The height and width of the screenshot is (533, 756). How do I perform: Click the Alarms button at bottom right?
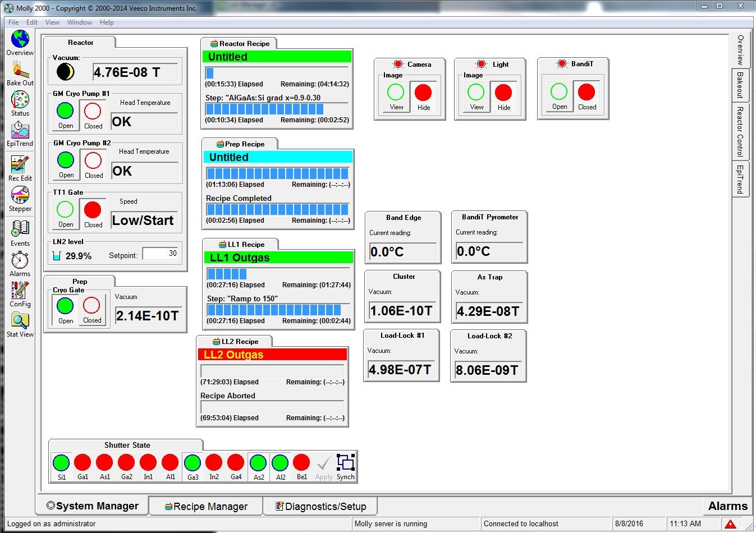[727, 506]
